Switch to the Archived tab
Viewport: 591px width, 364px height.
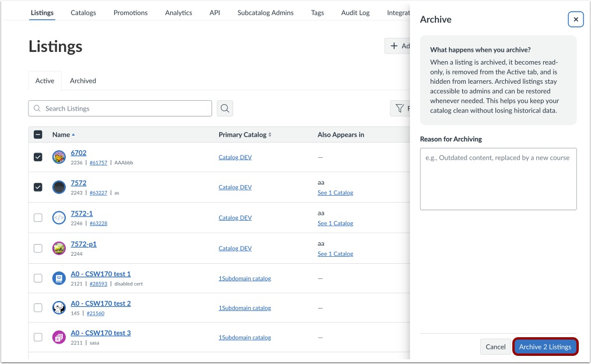(x=83, y=80)
